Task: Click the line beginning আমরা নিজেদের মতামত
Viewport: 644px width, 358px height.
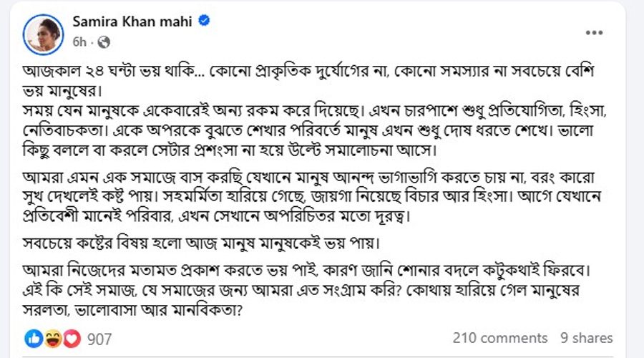Action: (x=306, y=271)
